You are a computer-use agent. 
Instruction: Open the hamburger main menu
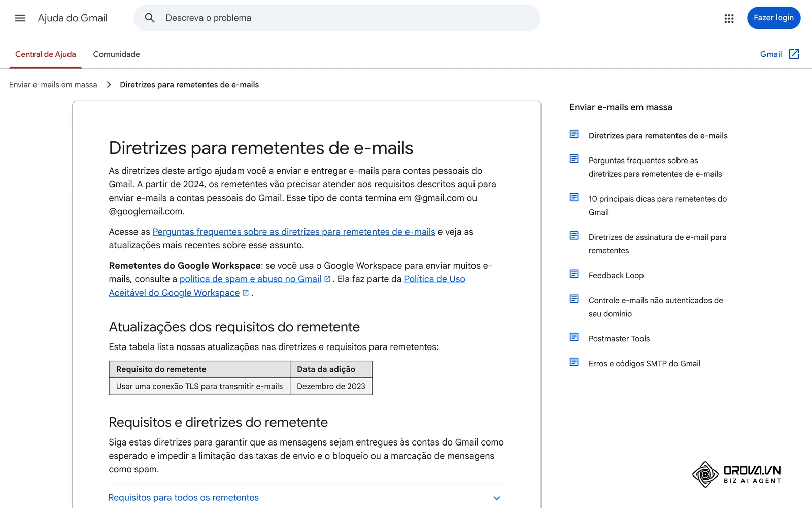coord(20,18)
